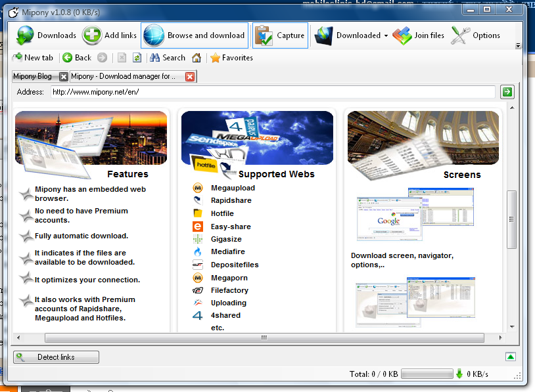Image resolution: width=535 pixels, height=392 pixels.
Task: Click the Total progress bar
Action: [427, 374]
